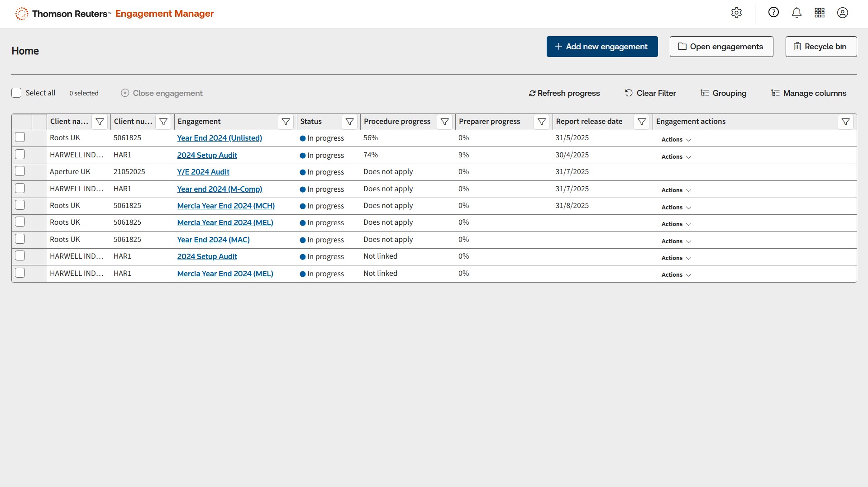
Task: Open the Grouping options
Action: tap(723, 93)
